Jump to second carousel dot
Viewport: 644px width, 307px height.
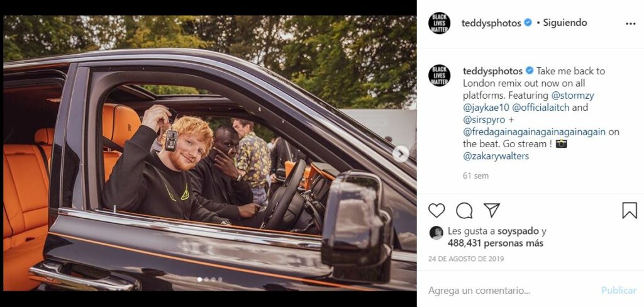(x=206, y=279)
